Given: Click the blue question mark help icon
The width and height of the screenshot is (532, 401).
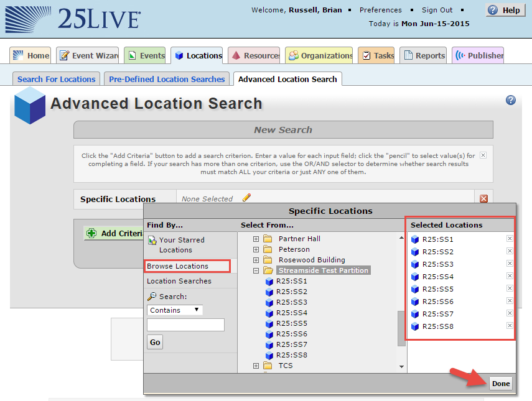Looking at the screenshot, I should point(511,100).
